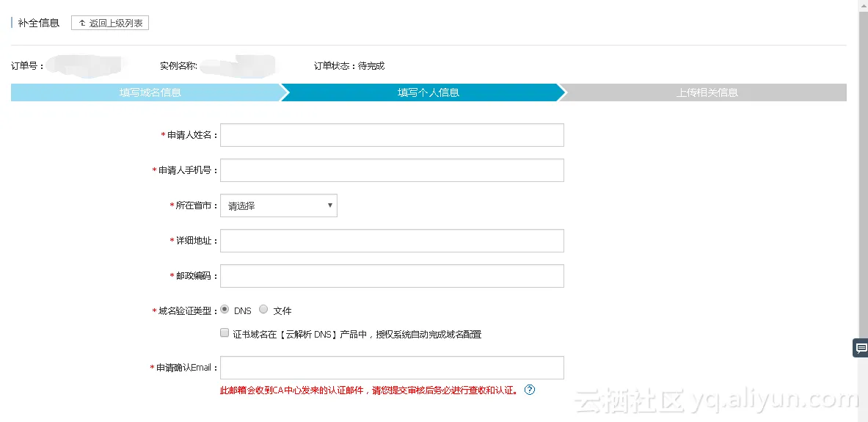Open the chat feedback icon at right edge
This screenshot has width=868, height=422.
[x=861, y=348]
